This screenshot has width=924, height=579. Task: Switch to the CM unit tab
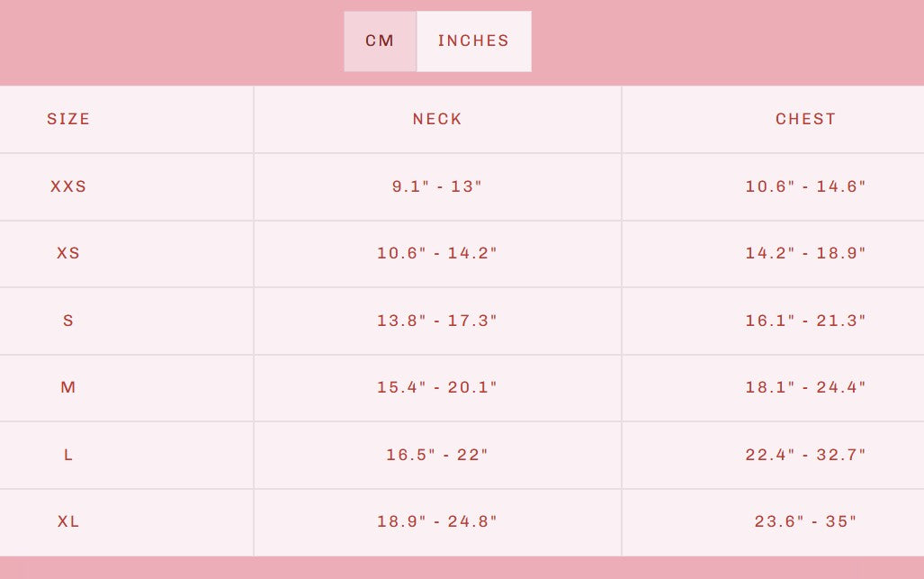tap(380, 41)
